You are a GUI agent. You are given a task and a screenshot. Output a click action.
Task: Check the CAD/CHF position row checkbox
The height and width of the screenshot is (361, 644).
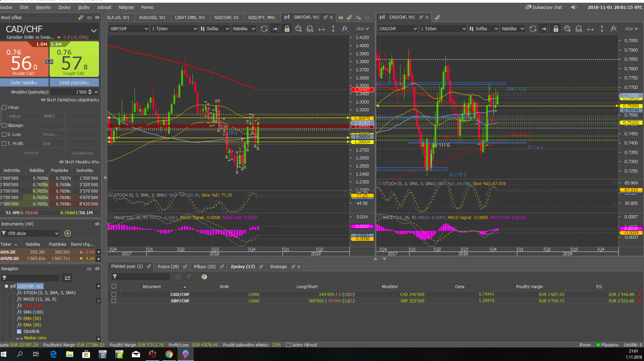(114, 294)
